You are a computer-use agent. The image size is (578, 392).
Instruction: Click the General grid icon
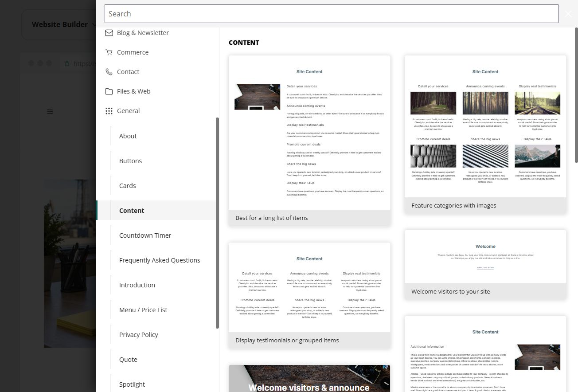[x=109, y=111]
